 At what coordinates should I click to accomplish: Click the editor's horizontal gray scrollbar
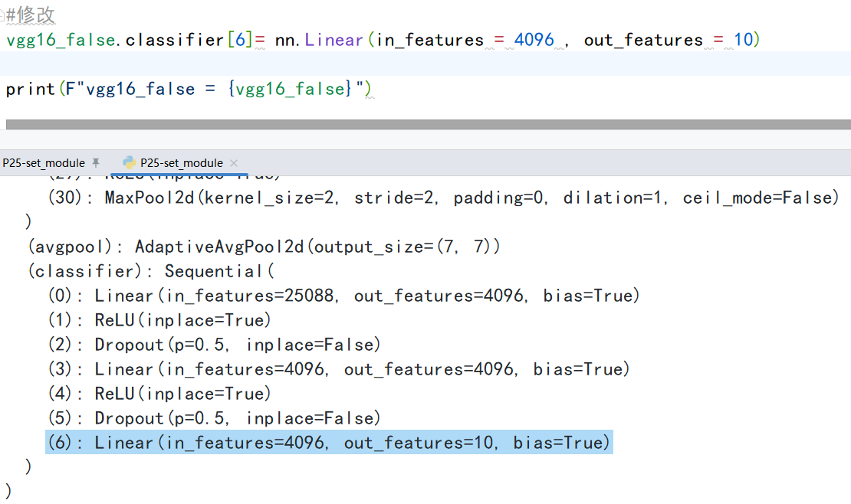point(426,124)
